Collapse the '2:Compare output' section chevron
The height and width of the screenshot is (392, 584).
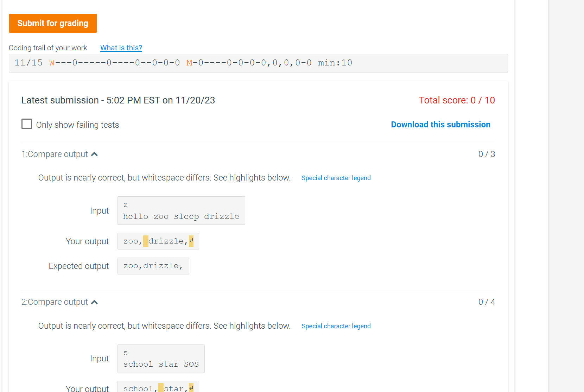pos(94,302)
